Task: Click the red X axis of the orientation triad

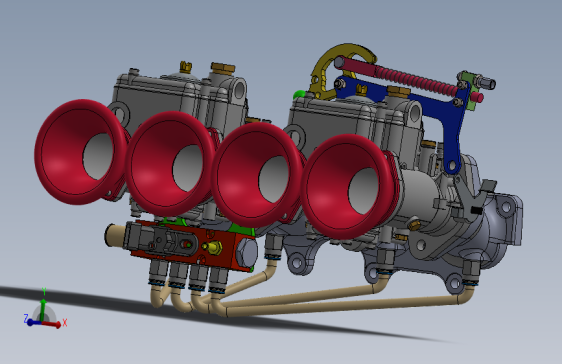Action: (x=52, y=324)
